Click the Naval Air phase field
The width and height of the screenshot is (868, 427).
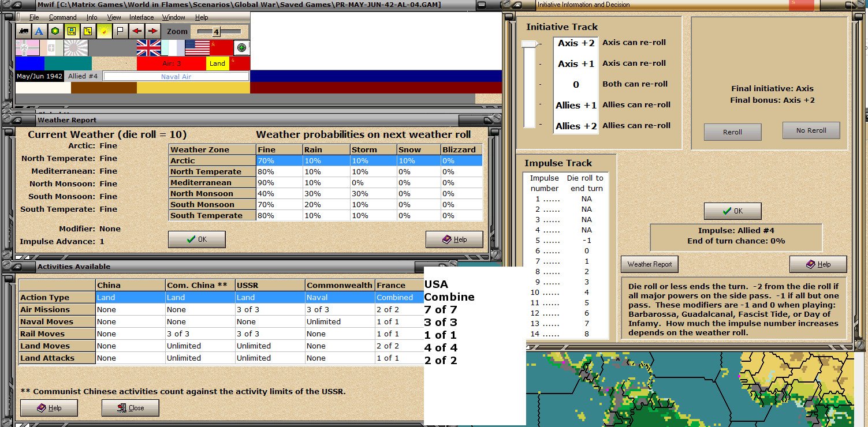[176, 76]
